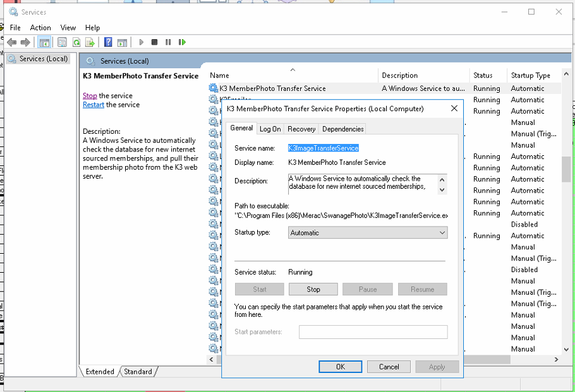Click the OK button
This screenshot has height=392, width=575.
(341, 367)
